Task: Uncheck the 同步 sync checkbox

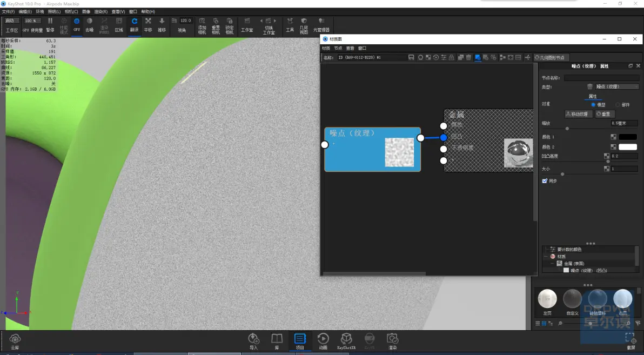Action: pyautogui.click(x=545, y=181)
